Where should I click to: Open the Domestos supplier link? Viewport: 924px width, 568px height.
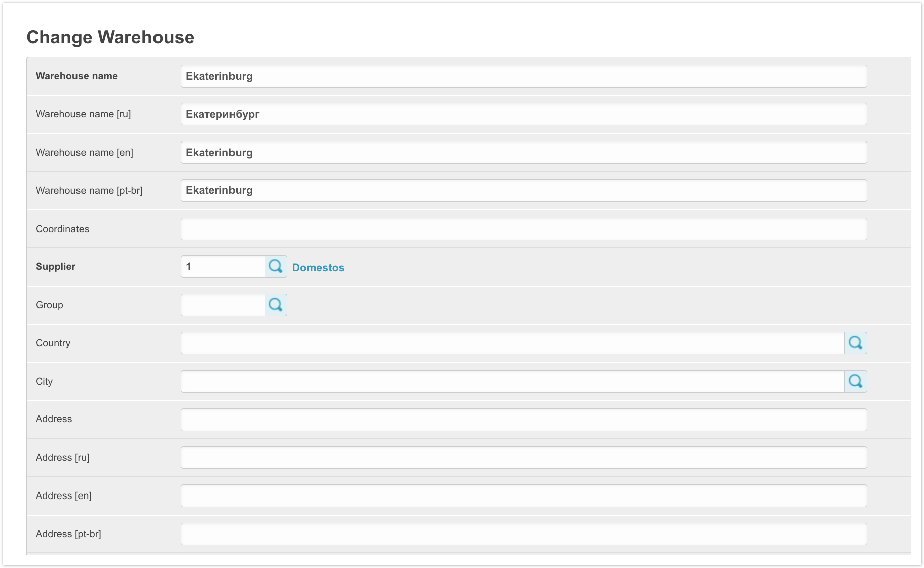coord(318,267)
